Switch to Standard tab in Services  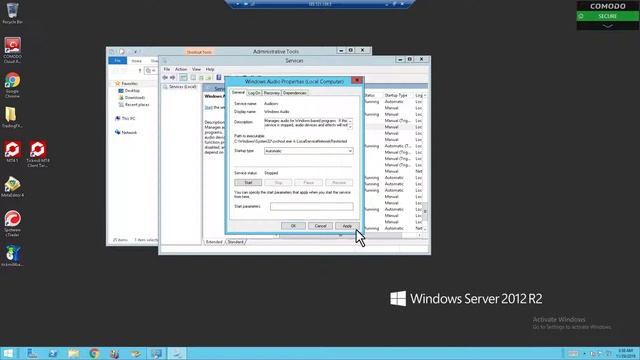tap(236, 242)
